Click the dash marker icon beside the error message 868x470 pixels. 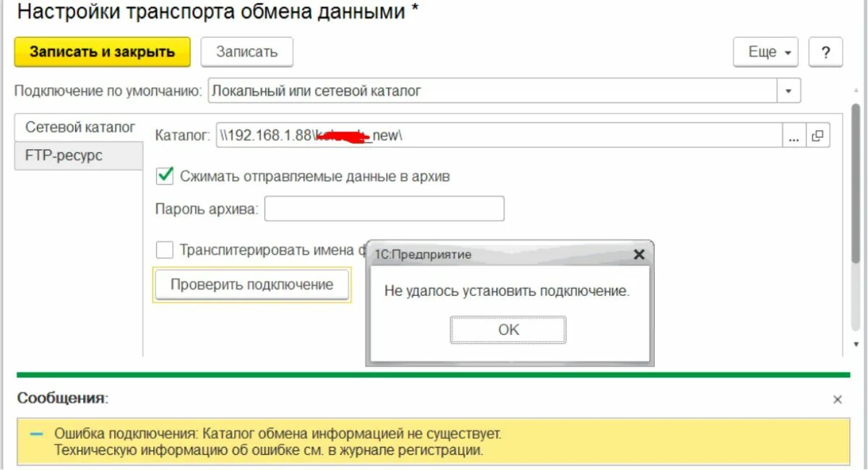pos(37,435)
